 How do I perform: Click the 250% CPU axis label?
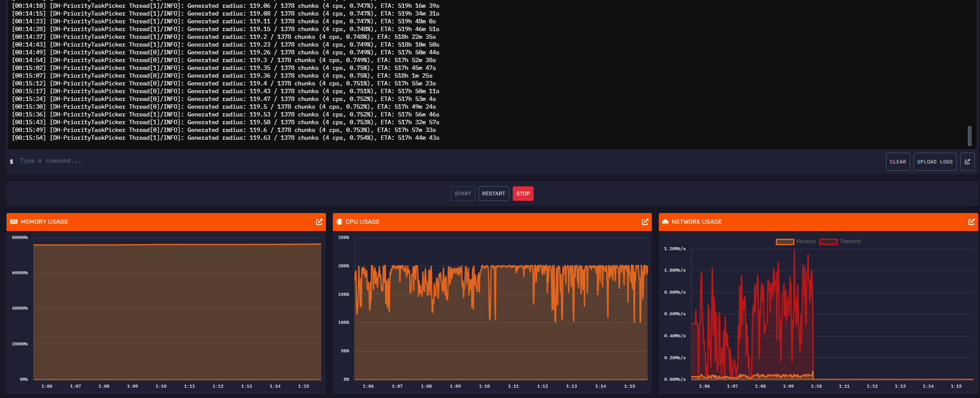click(344, 238)
